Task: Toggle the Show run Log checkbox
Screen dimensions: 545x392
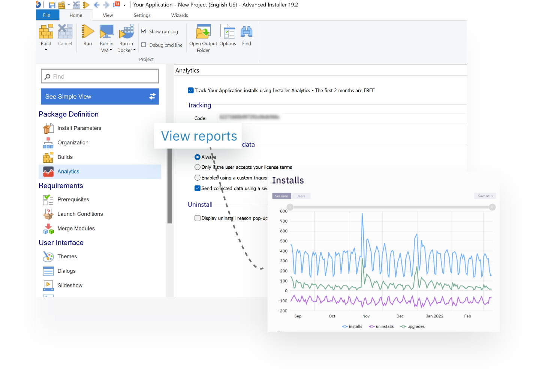Action: coord(144,31)
